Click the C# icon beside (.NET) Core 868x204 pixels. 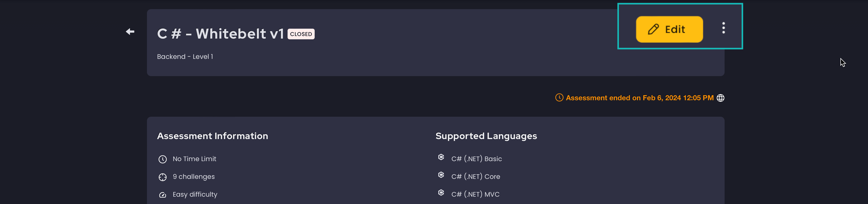(x=441, y=175)
